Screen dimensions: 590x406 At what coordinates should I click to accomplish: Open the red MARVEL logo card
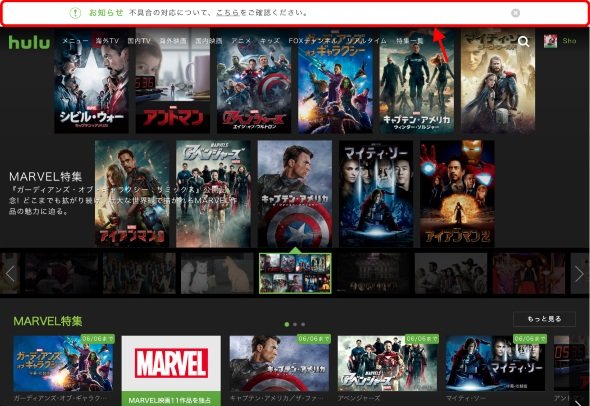tap(171, 363)
